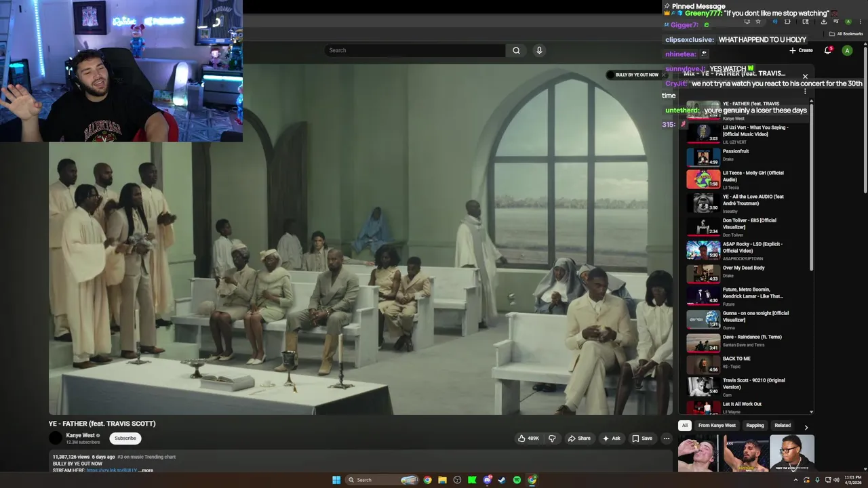The height and width of the screenshot is (488, 868).
Task: Play Dave - Raindance (ft. Tems)
Action: 745,342
